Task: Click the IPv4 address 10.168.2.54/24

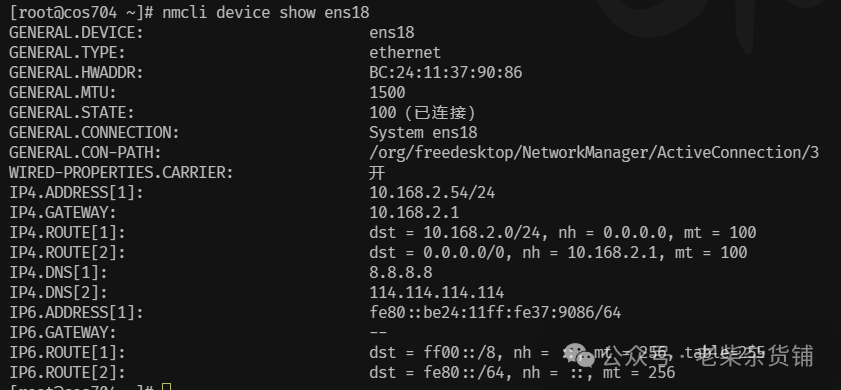Action: tap(432, 193)
